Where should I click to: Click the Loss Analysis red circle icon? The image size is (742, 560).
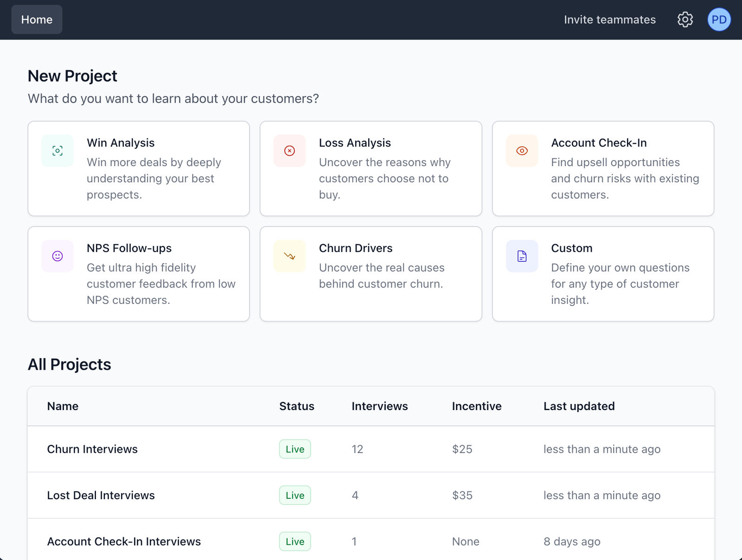pos(289,150)
